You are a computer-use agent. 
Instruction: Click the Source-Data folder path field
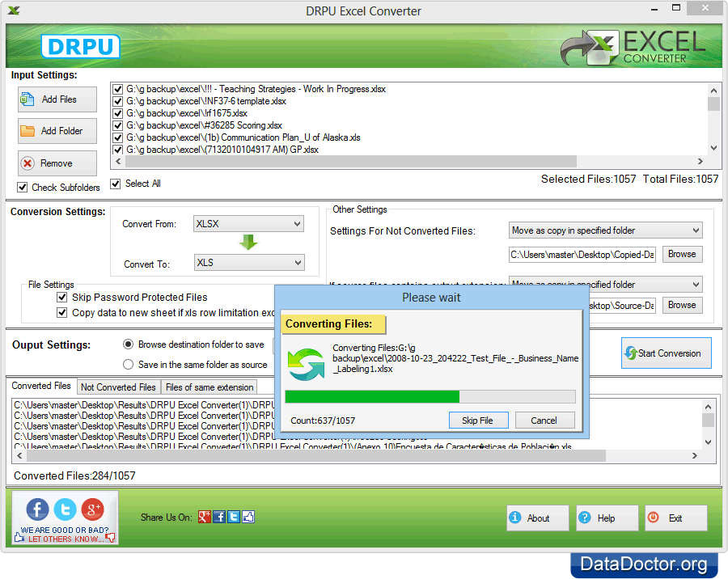[x=622, y=306]
